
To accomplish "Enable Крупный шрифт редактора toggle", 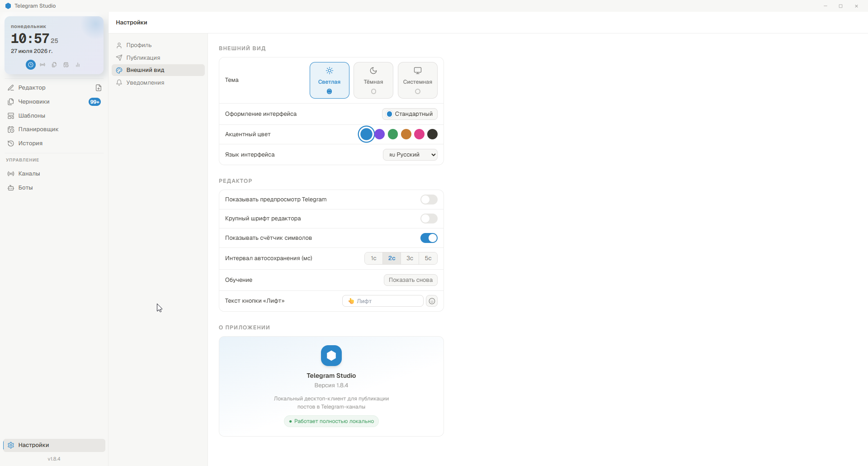I will click(x=429, y=219).
